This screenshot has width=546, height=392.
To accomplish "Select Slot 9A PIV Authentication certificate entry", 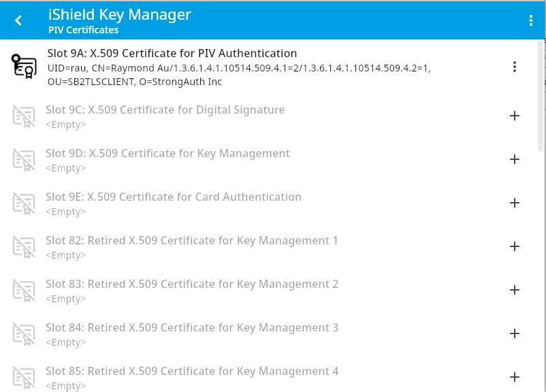I will click(x=238, y=67).
